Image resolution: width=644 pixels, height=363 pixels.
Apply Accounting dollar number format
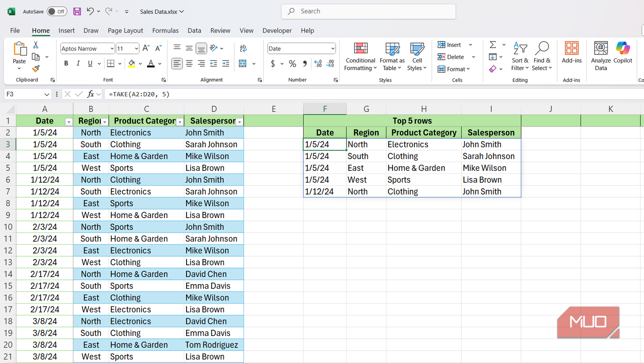[x=273, y=63]
